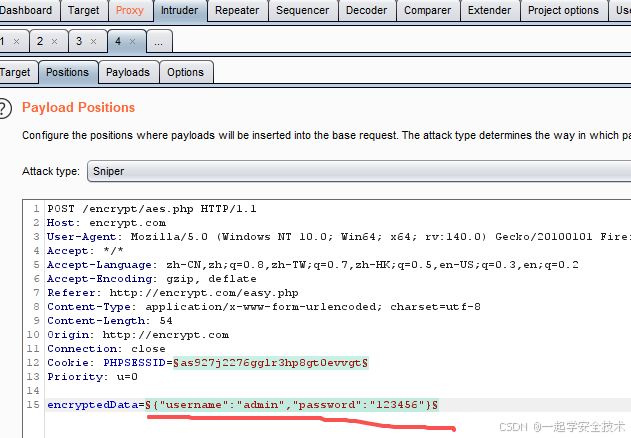
Task: Select the Intruder tab
Action: [179, 10]
